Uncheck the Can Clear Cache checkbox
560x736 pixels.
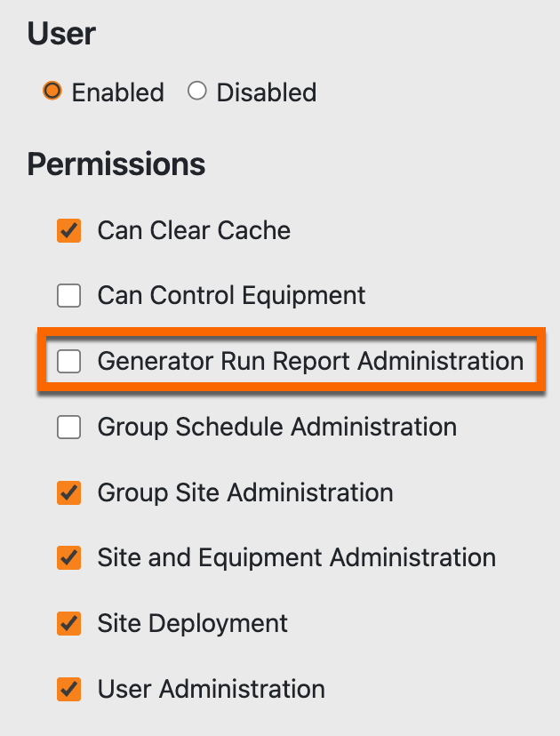(x=68, y=230)
